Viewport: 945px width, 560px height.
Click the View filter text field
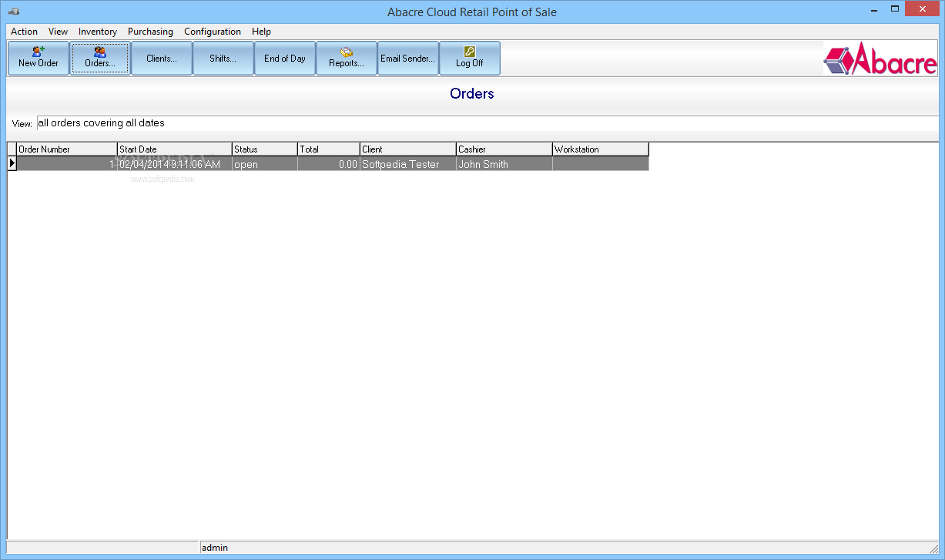pyautogui.click(x=488, y=123)
